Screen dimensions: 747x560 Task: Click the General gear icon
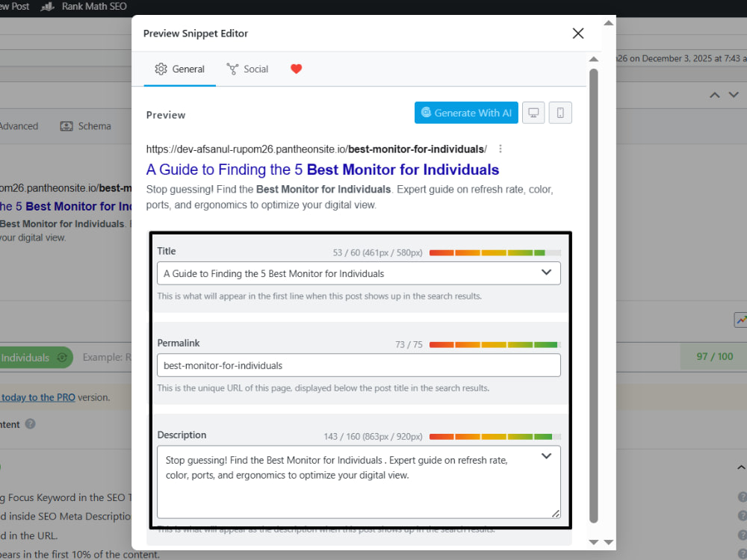tap(161, 69)
